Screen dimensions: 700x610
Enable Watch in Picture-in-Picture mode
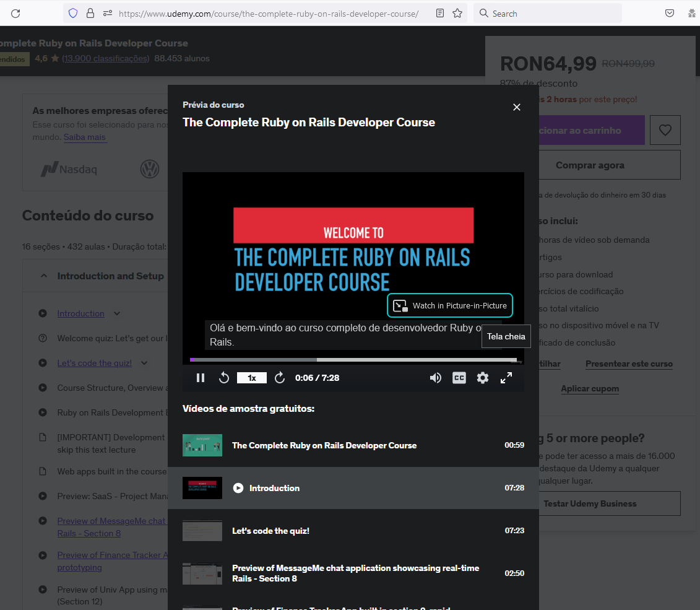pos(450,305)
